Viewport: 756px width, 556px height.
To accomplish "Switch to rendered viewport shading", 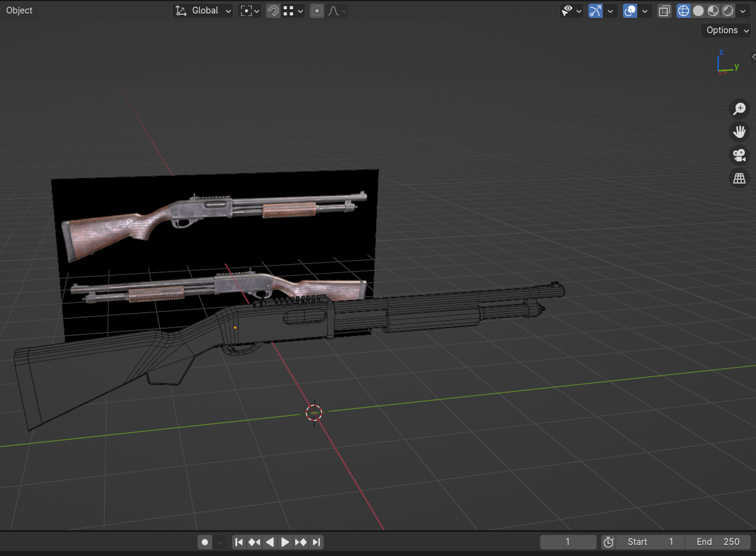I will (728, 10).
